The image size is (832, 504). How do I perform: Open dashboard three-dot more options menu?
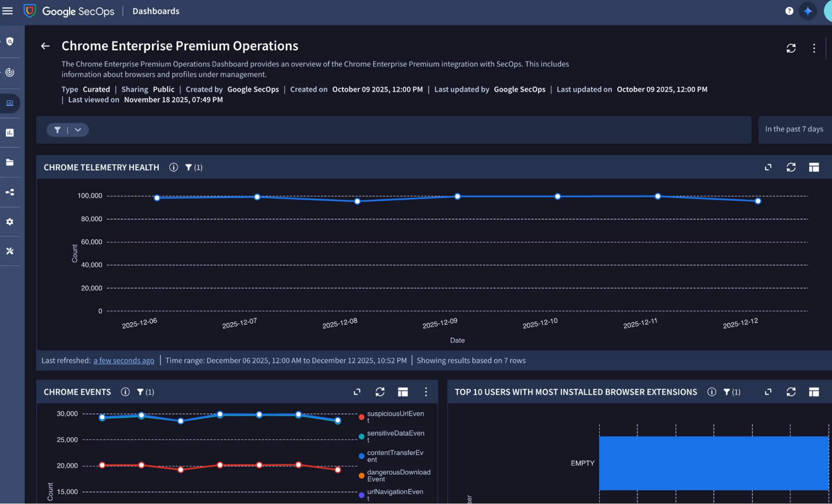click(x=814, y=48)
